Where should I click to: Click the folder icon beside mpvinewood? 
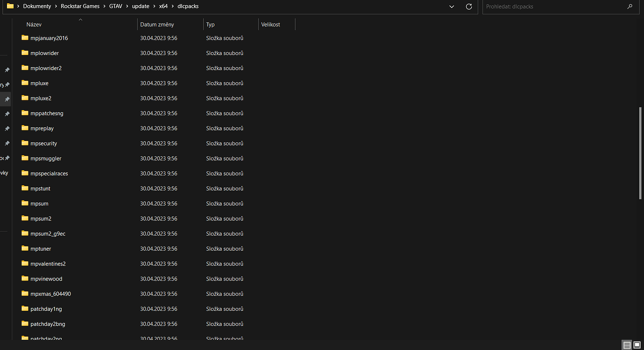click(x=25, y=278)
